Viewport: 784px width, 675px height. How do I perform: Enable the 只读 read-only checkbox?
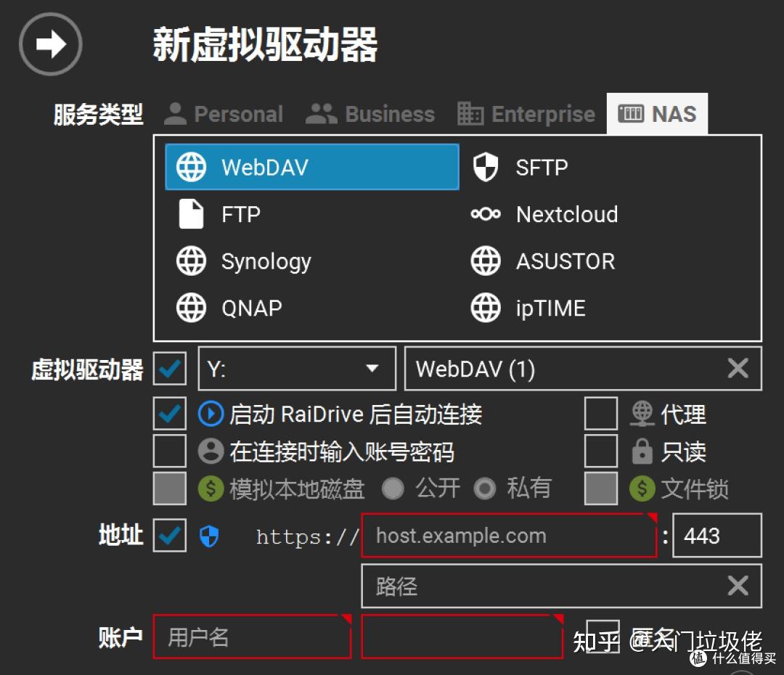601,451
